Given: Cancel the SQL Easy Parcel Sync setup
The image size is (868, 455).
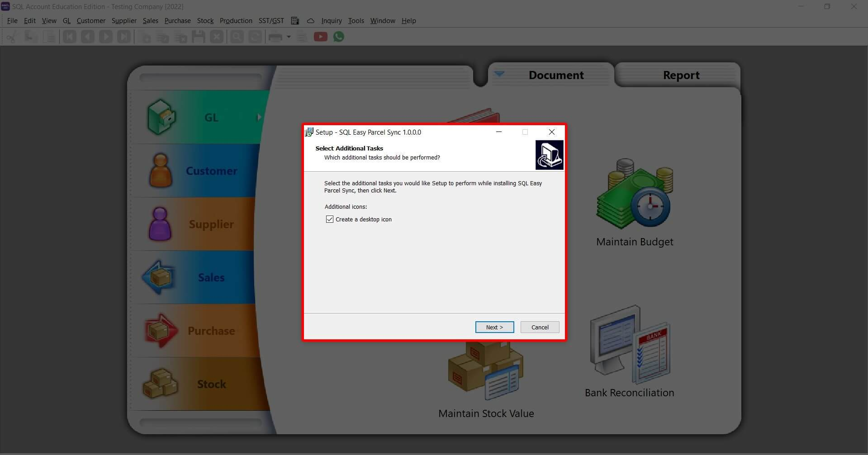Looking at the screenshot, I should point(540,327).
